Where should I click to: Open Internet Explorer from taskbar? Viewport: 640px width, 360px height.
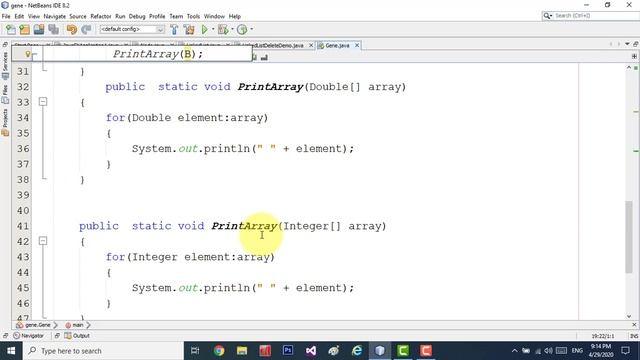click(x=357, y=351)
